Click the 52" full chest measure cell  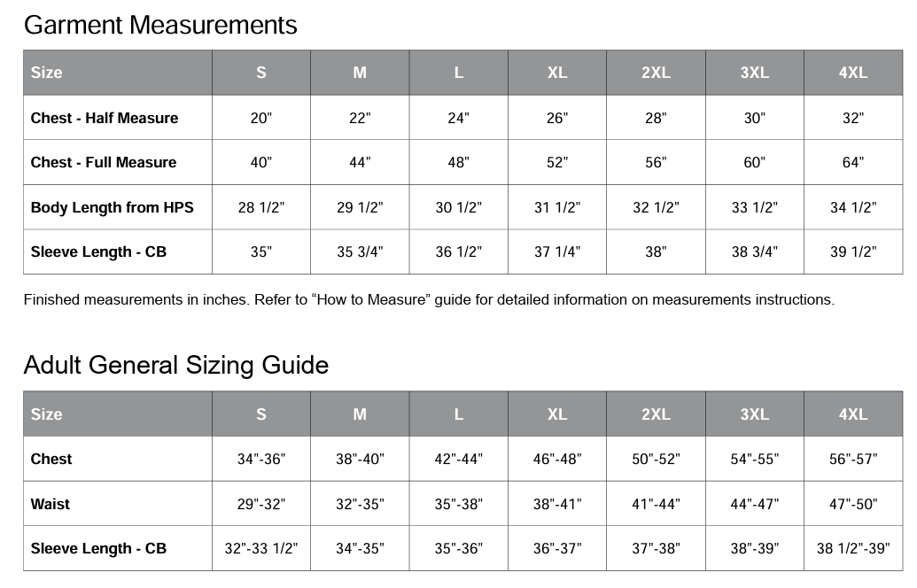point(556,162)
